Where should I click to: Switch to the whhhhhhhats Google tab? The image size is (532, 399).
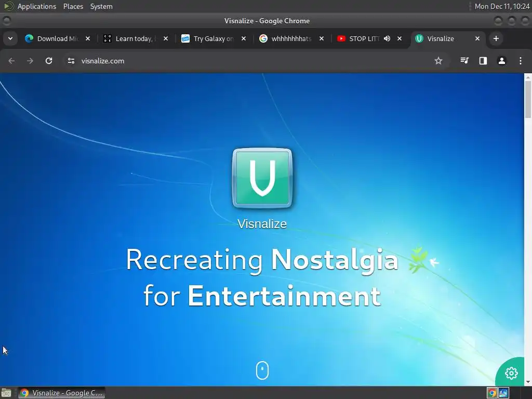click(290, 38)
